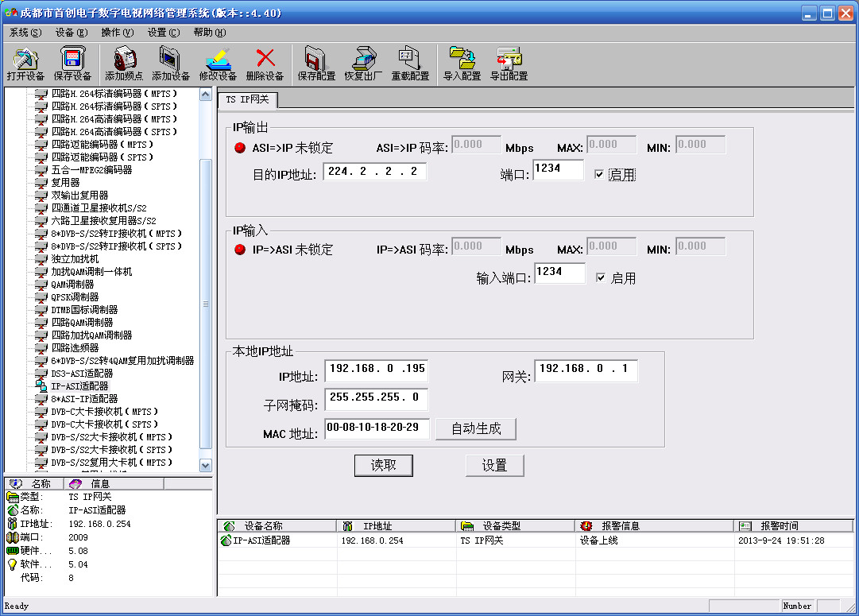Click the 保存设备 toolbar icon
The width and height of the screenshot is (859, 616).
(72, 59)
